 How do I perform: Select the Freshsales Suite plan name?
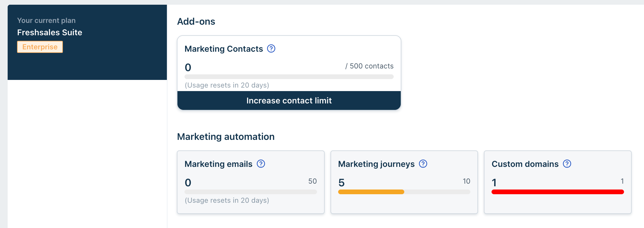pos(50,32)
